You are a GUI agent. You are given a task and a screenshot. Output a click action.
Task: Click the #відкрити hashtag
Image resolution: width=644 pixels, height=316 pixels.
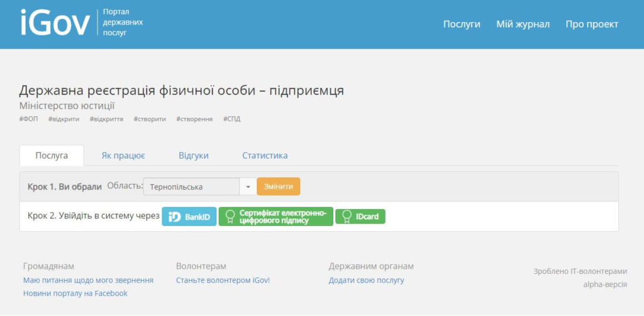tap(64, 119)
